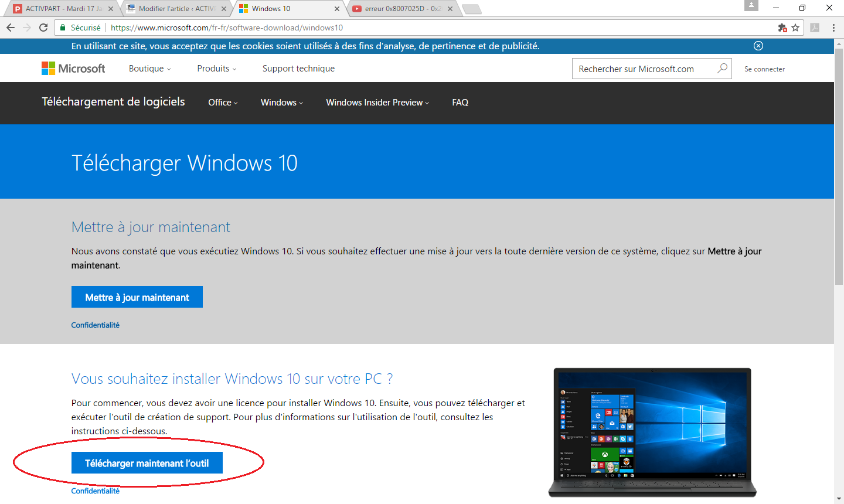Expand the Boutique dropdown menu

point(150,69)
